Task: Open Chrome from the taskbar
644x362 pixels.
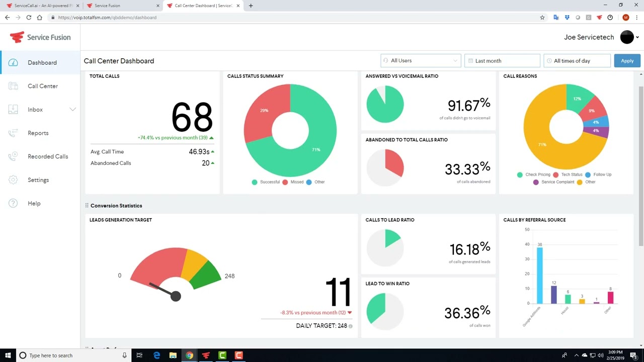Action: (189, 355)
